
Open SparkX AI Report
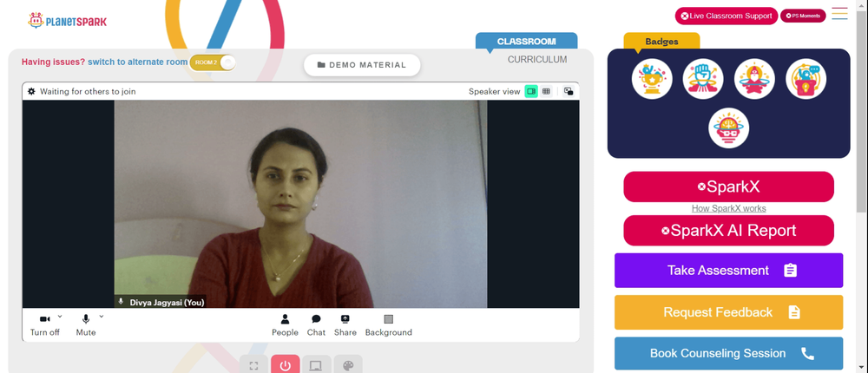[728, 231]
